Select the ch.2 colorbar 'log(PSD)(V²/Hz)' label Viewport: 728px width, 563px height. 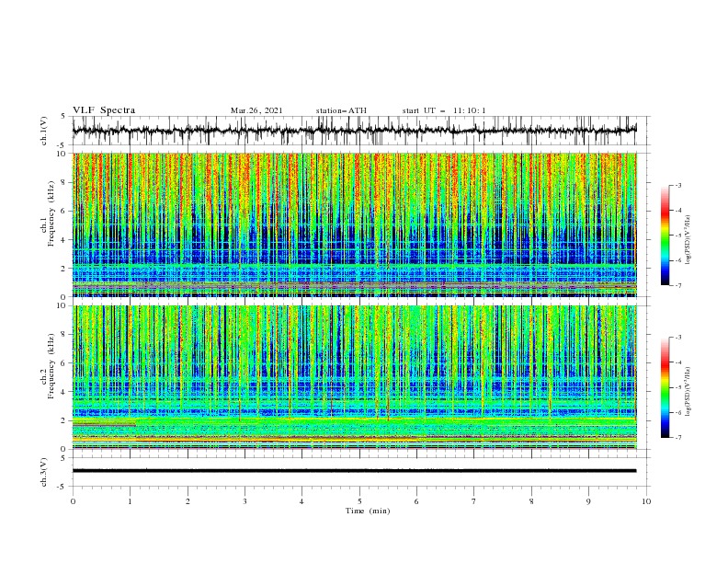[688, 392]
